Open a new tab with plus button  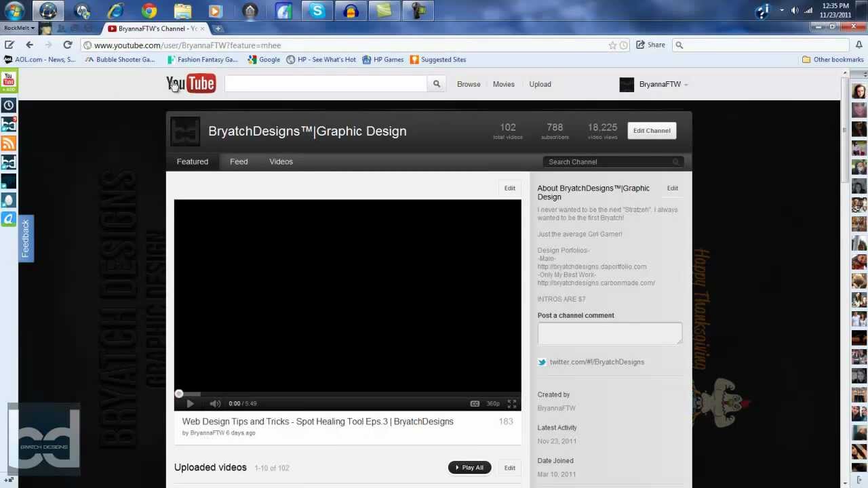[x=218, y=28]
